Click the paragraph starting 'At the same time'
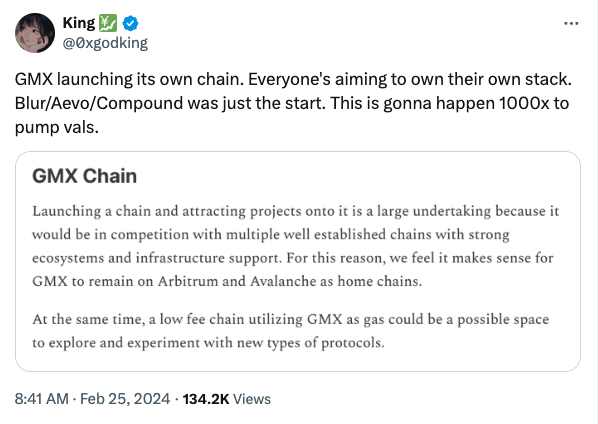598x424 pixels. (x=291, y=331)
